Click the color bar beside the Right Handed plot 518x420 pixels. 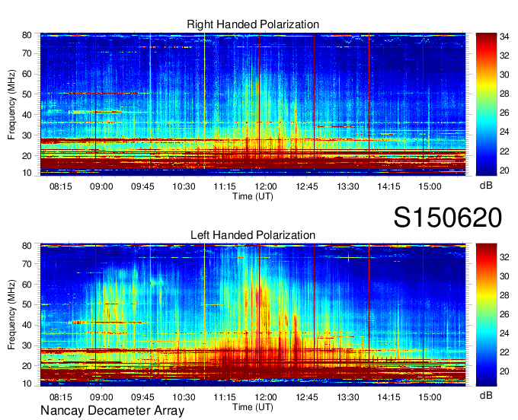click(x=486, y=104)
